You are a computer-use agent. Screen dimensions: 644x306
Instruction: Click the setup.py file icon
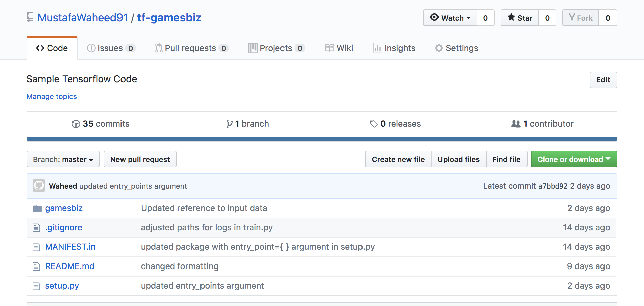click(x=36, y=286)
